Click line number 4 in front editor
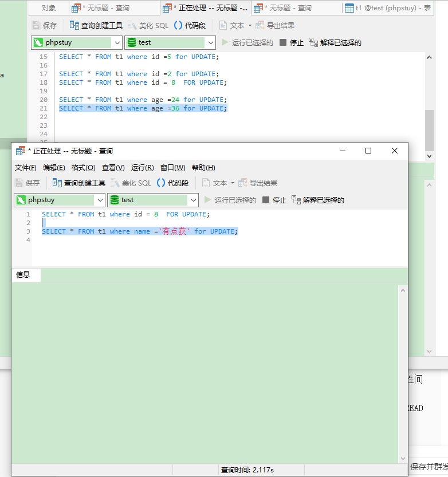This screenshot has height=477, width=448. [28, 240]
